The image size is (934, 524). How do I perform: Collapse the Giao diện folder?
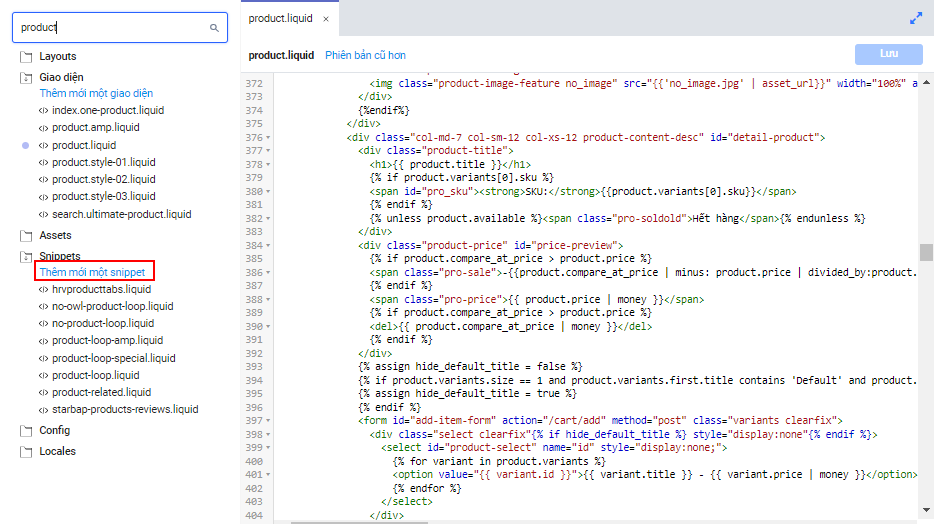(26, 77)
